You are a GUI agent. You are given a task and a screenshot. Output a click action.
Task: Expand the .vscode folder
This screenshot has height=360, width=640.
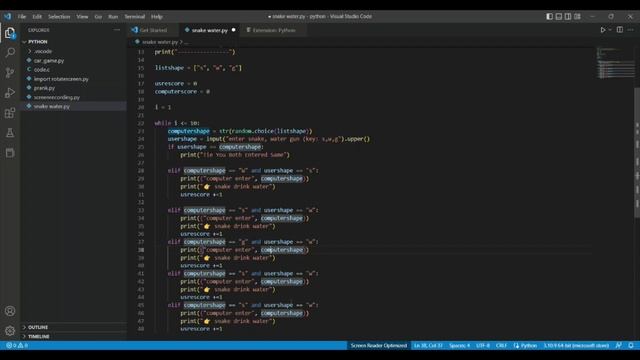pos(42,51)
